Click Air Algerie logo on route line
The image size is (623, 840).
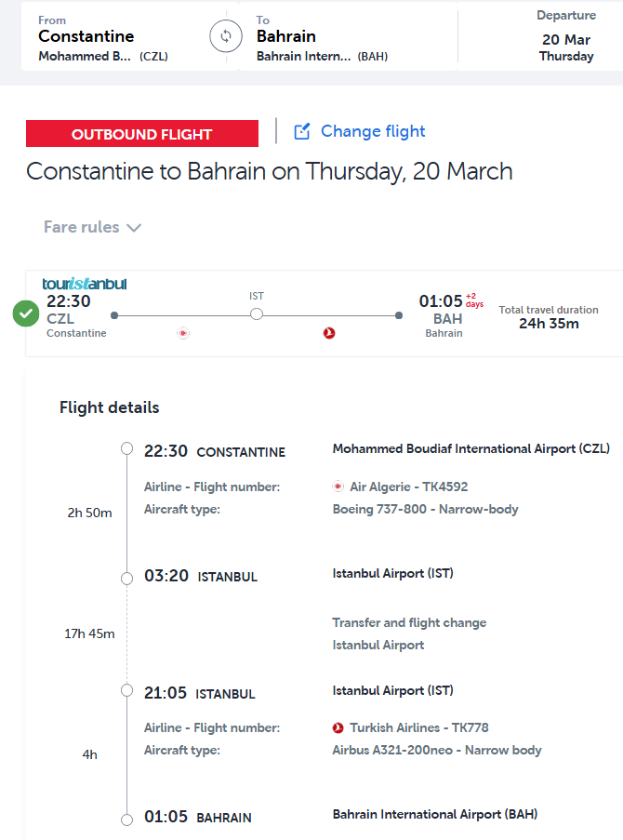tap(183, 333)
